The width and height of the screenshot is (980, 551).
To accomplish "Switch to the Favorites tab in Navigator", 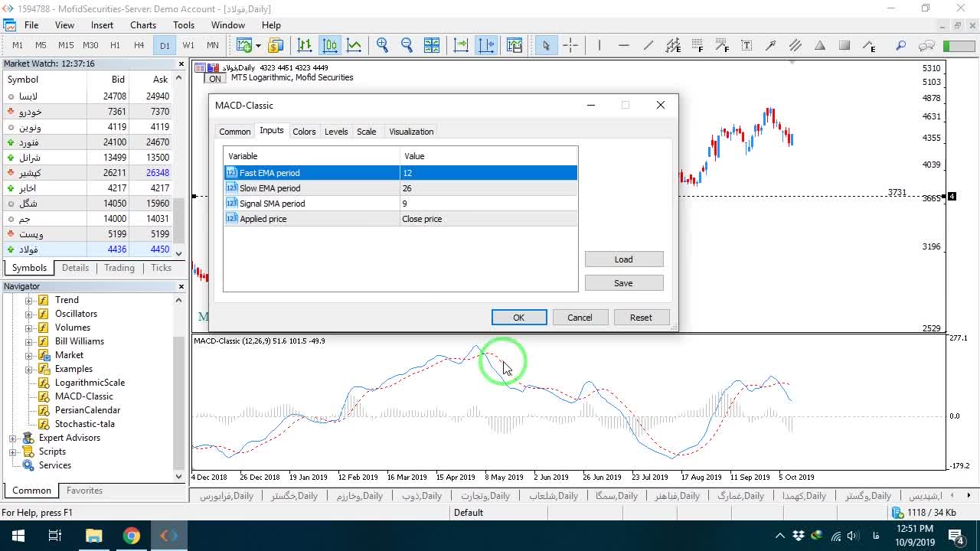I will (x=84, y=491).
